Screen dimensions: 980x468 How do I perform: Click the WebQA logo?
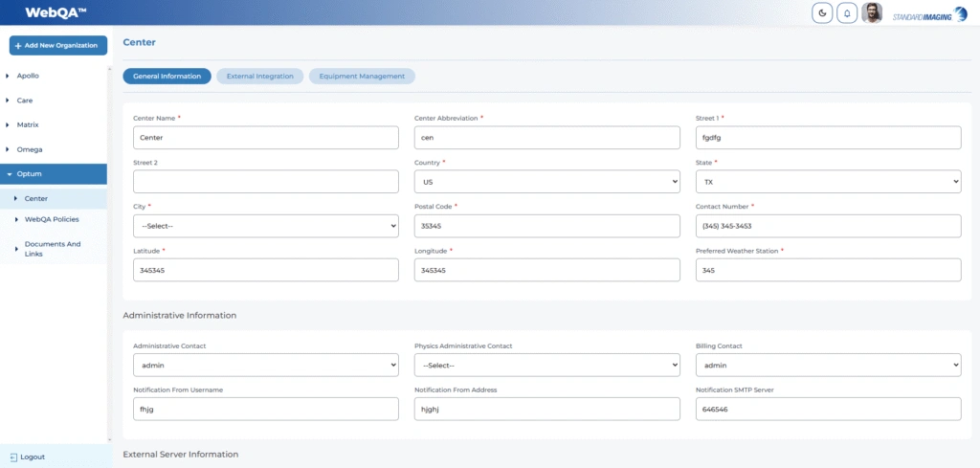pos(56,12)
